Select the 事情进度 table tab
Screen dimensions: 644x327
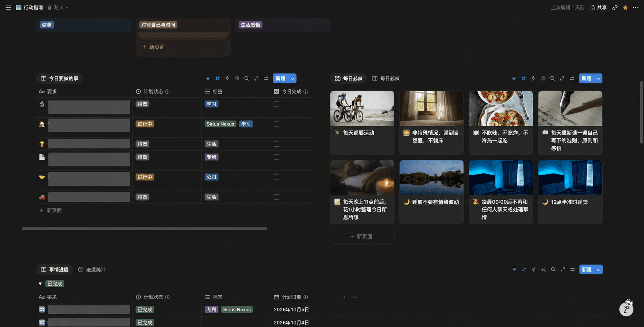55,270
